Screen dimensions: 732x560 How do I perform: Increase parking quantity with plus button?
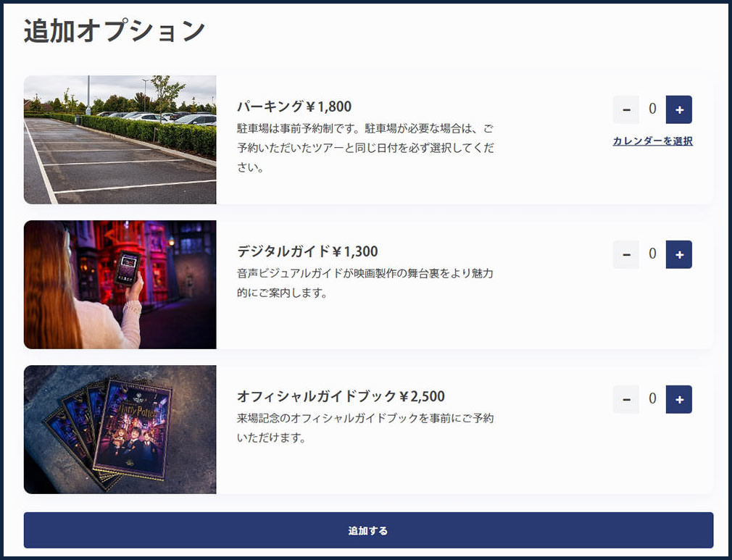coord(678,110)
